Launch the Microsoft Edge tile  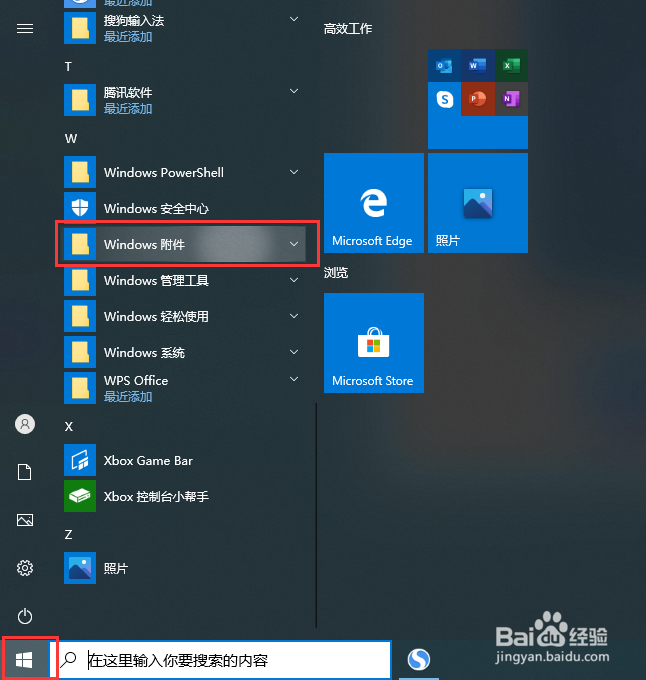click(374, 203)
